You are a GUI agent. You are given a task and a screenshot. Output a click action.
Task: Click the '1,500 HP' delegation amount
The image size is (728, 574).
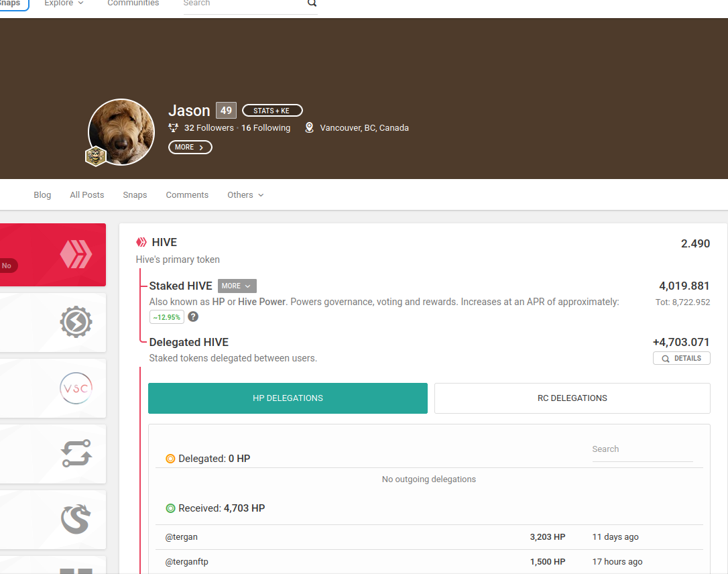click(x=548, y=562)
